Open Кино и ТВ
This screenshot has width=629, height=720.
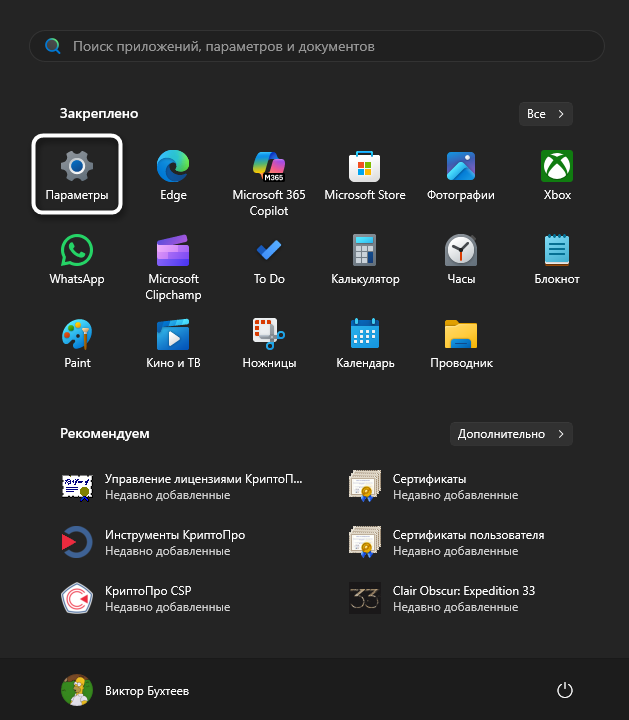point(173,343)
